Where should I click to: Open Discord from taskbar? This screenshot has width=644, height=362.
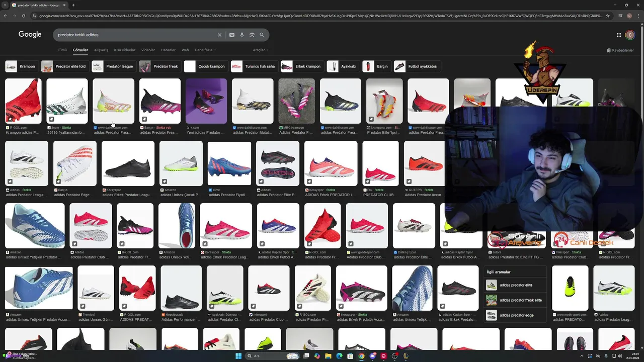click(372, 356)
